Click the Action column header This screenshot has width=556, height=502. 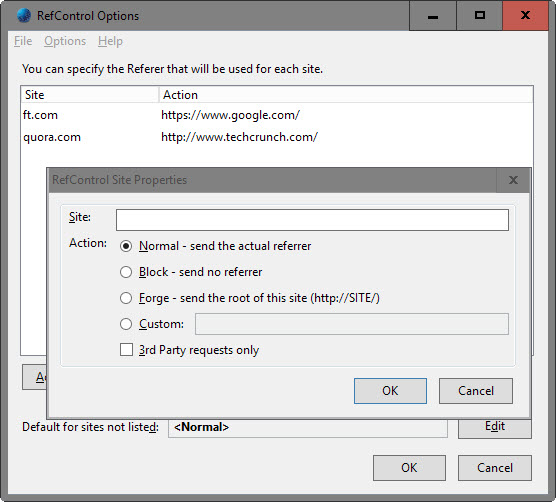(346, 95)
